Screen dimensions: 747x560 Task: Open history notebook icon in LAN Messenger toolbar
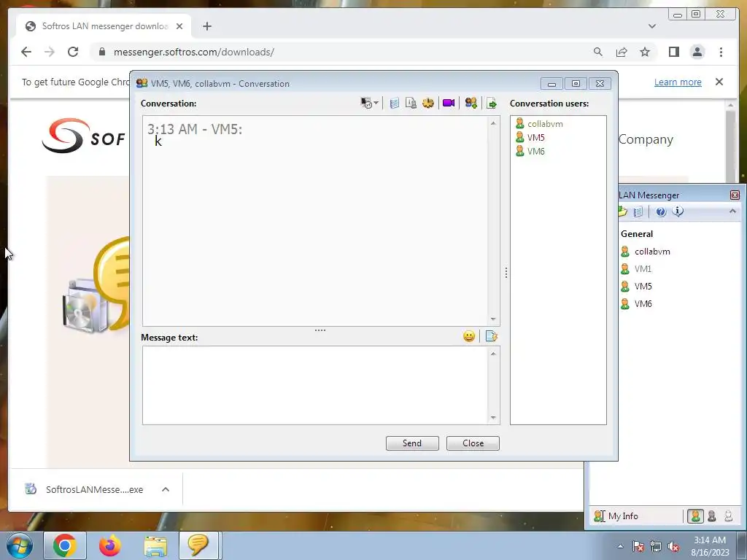(638, 211)
